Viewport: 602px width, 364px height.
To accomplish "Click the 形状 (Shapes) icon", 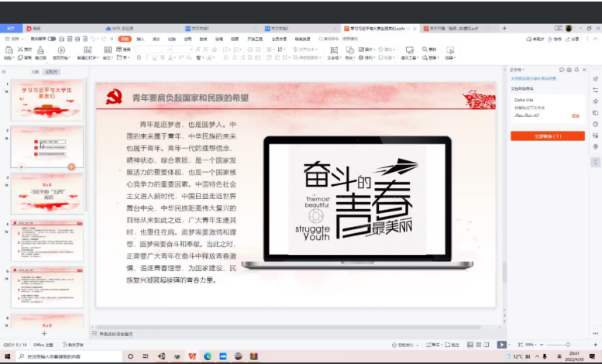I will [x=350, y=52].
